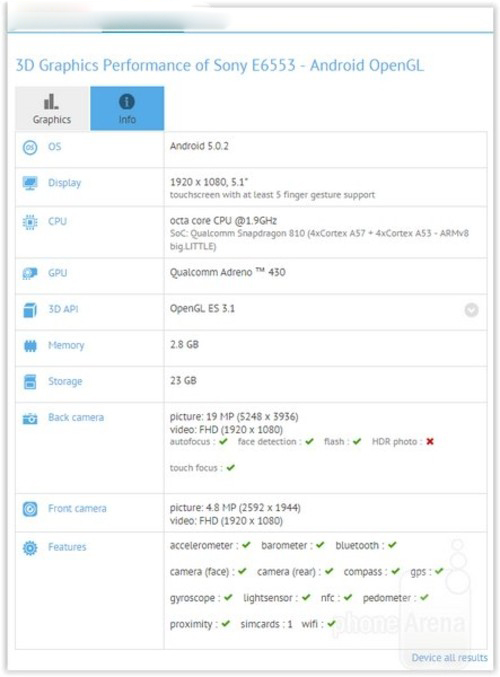Click the face detection green checkmark
Screen dimensions: 500x677
click(x=309, y=441)
